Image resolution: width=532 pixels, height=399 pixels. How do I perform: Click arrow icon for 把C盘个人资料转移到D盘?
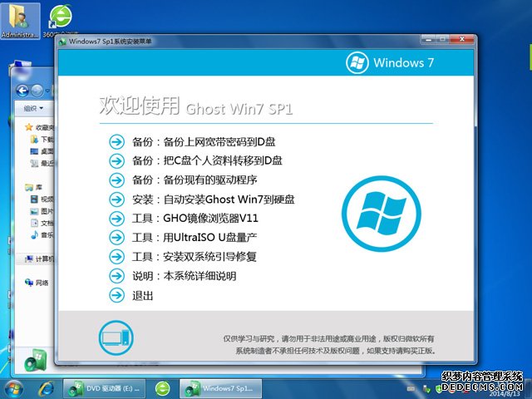click(116, 160)
